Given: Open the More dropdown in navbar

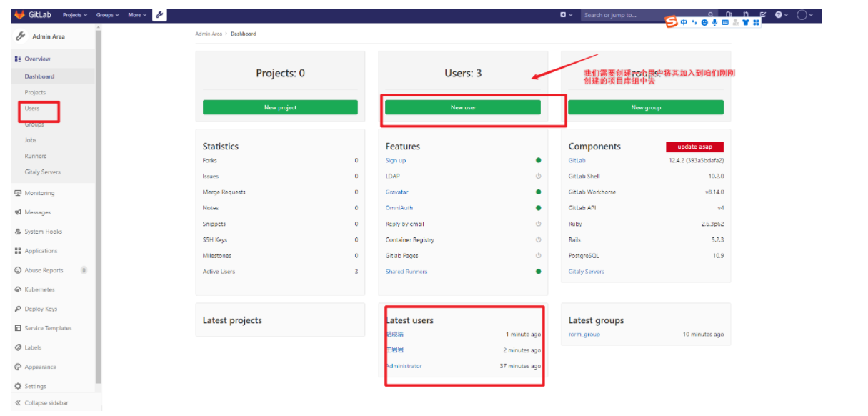Looking at the screenshot, I should point(137,15).
